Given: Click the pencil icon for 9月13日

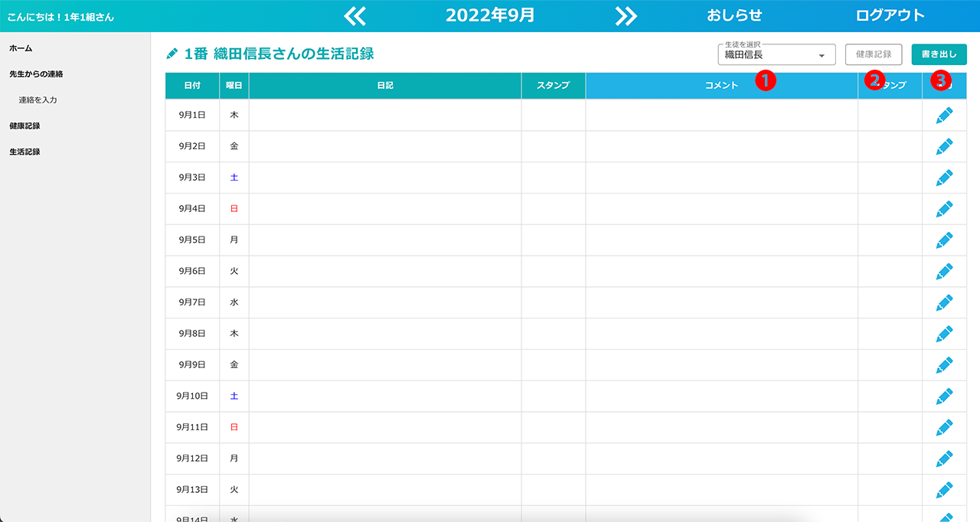Looking at the screenshot, I should point(944,490).
